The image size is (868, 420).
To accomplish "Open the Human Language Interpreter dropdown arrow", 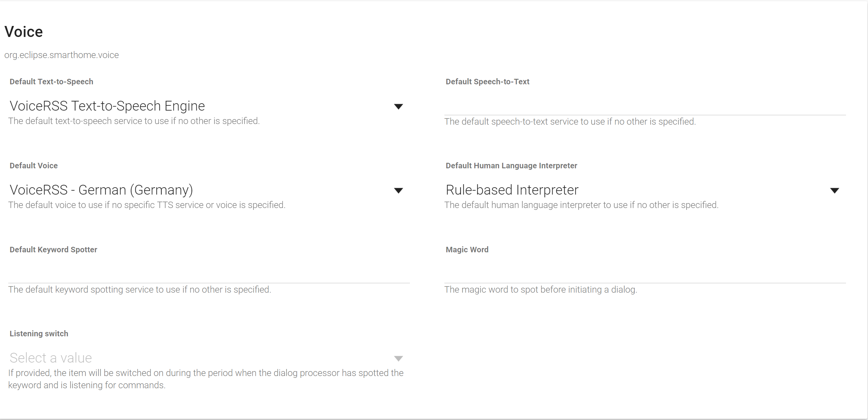I will pos(834,191).
